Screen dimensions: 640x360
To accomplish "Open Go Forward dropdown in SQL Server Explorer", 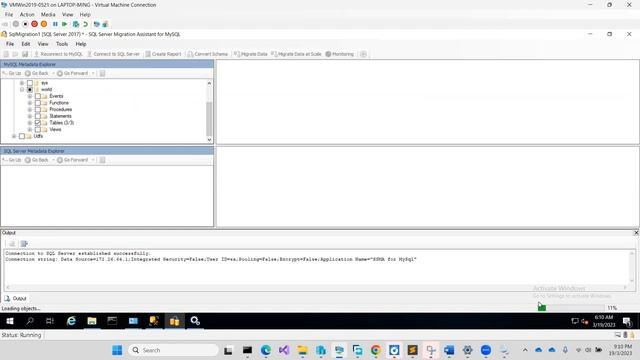I will 93,160.
